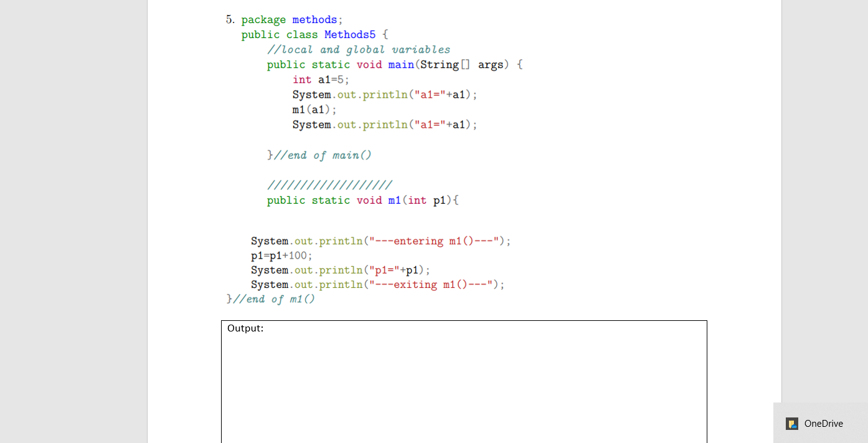Click the 'int a1=5;' statement

click(321, 80)
